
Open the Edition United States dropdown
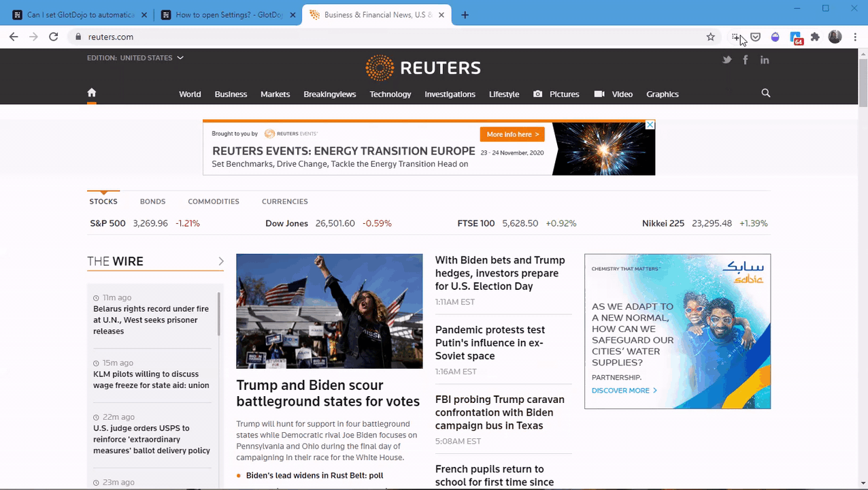click(135, 58)
